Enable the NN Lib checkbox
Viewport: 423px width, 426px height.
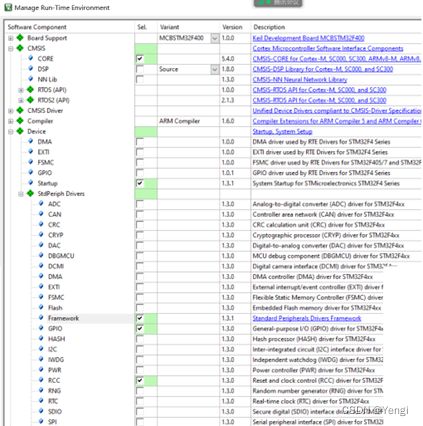click(x=140, y=80)
